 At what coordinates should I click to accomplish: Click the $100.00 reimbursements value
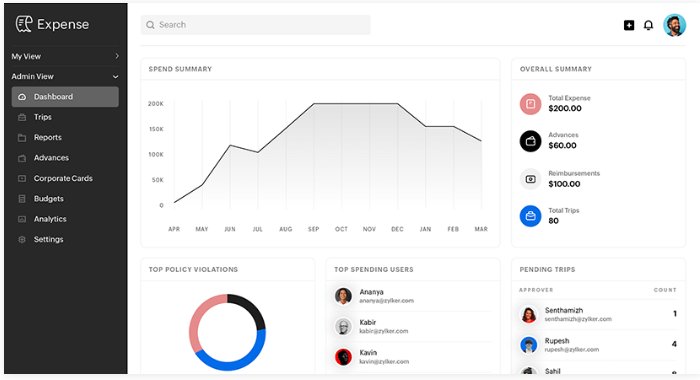tap(564, 184)
